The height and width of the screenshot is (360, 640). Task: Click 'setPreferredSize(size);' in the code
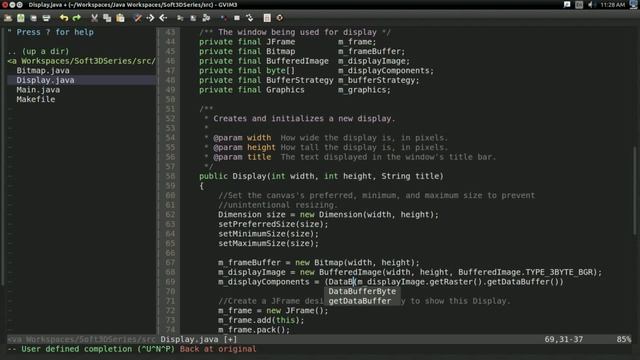click(273, 224)
